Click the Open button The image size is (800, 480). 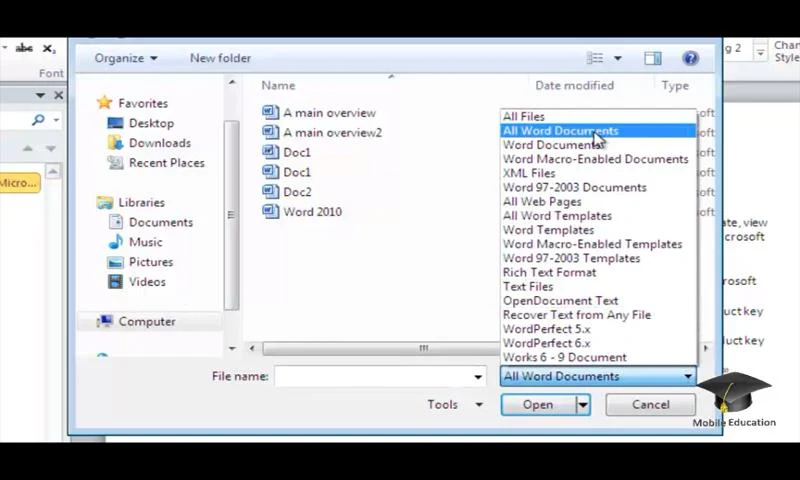(538, 405)
